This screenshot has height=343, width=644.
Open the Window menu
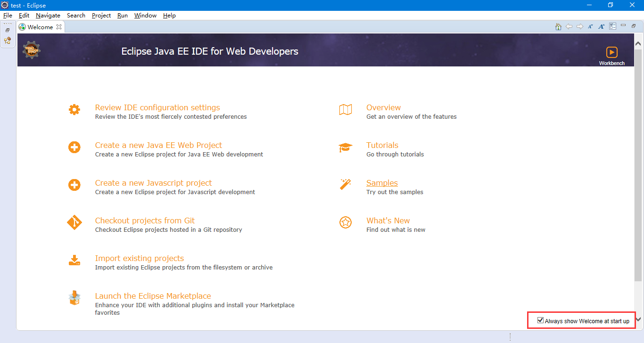(145, 16)
